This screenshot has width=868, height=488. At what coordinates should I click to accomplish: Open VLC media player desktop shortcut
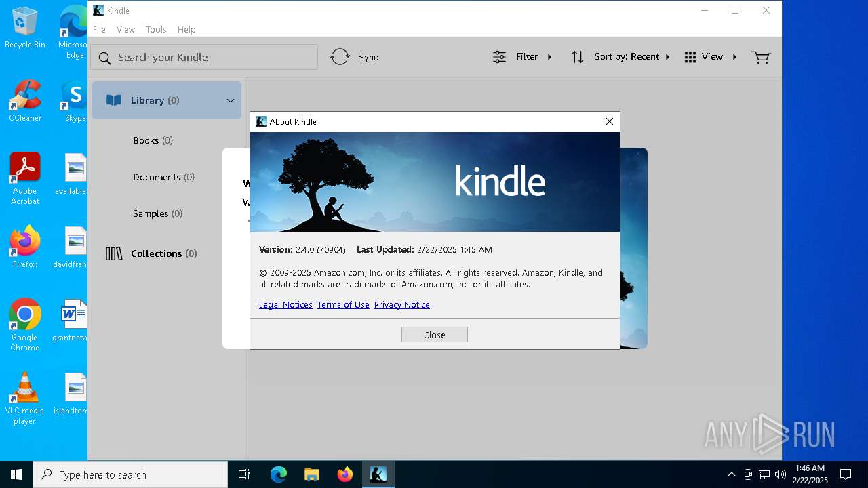tap(24, 399)
